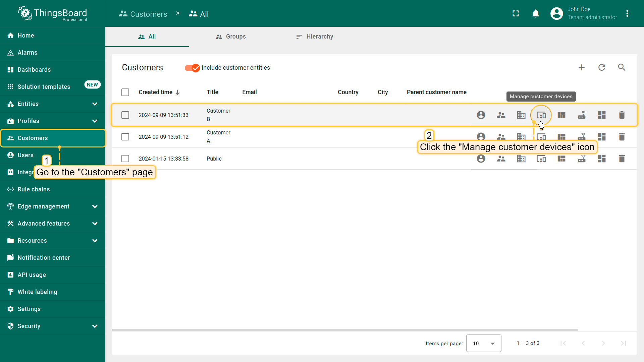This screenshot has height=362, width=644.
Task: Click Manage customer devices icon for Customer B
Action: pos(541,115)
